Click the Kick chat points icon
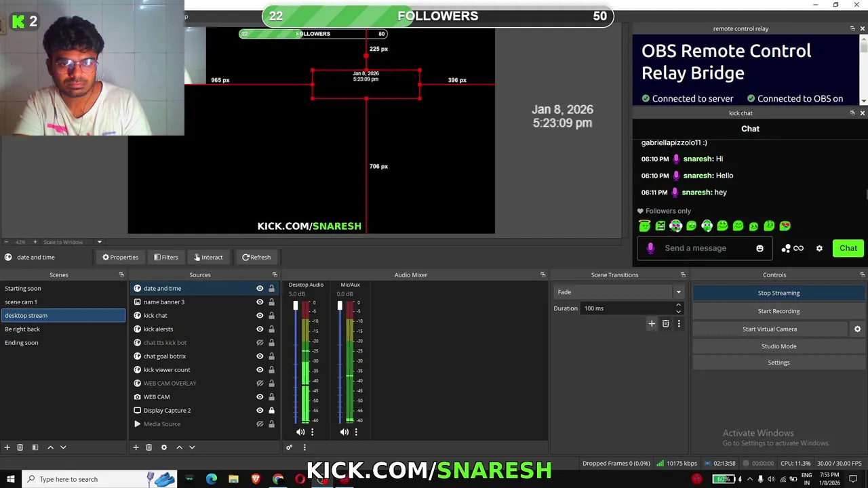This screenshot has height=488, width=868. 792,248
